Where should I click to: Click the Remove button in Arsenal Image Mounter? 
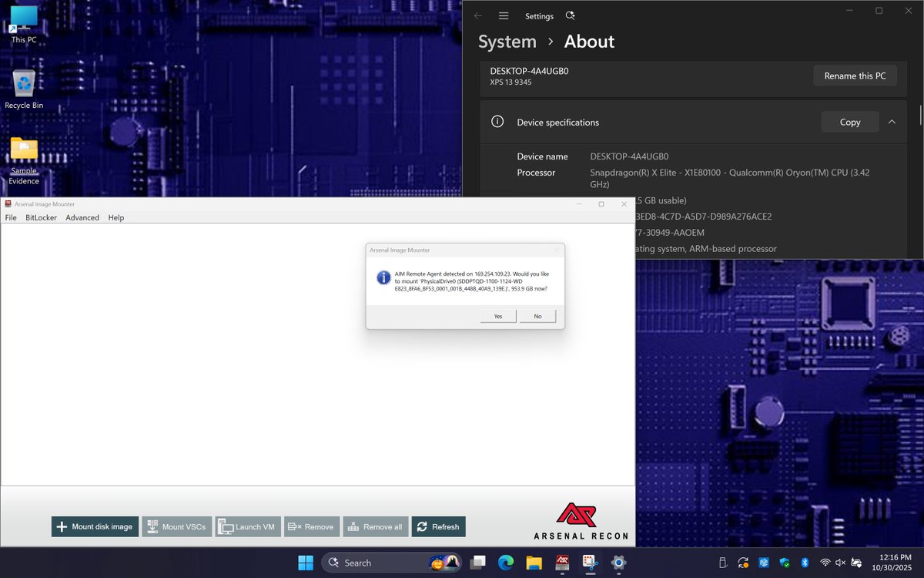point(311,526)
